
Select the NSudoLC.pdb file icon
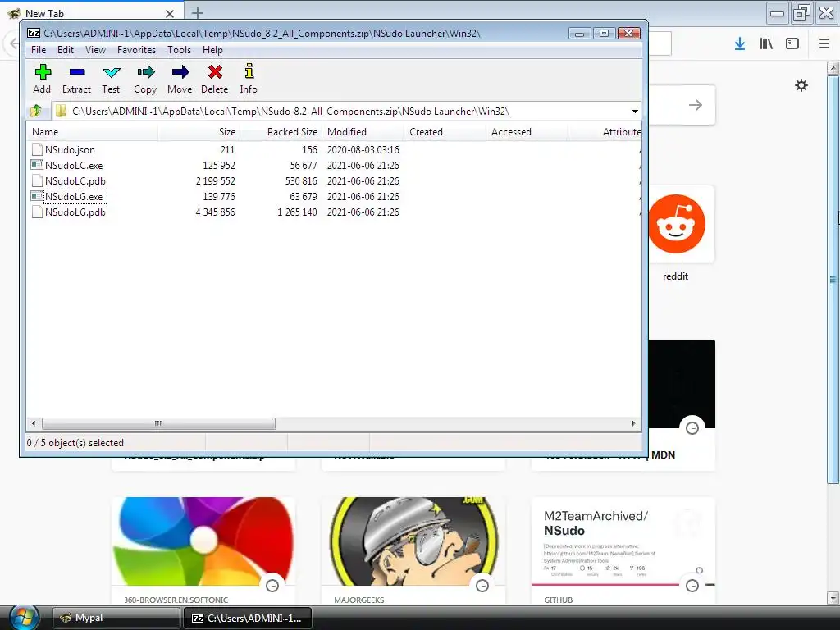[37, 180]
